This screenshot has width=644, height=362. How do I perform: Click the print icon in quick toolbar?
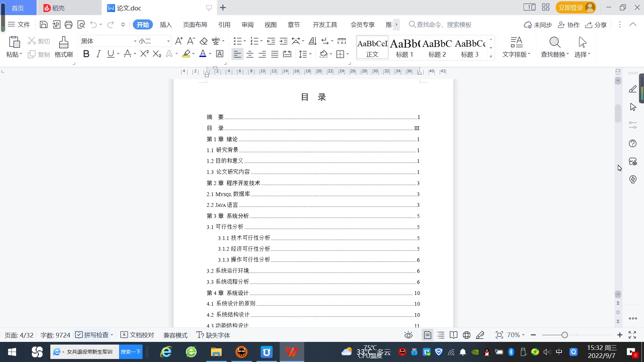coord(68,24)
